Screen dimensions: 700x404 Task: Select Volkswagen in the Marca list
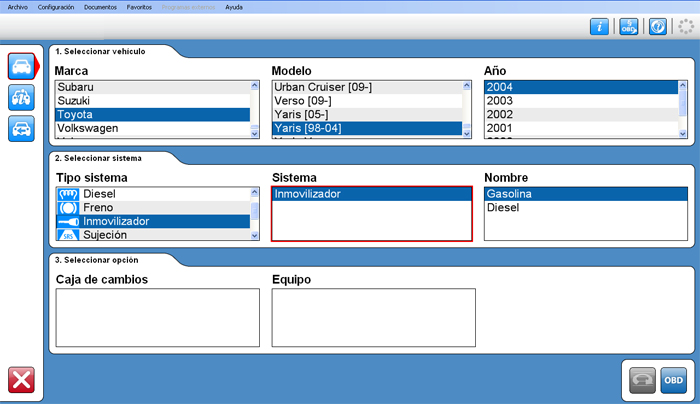click(x=152, y=128)
